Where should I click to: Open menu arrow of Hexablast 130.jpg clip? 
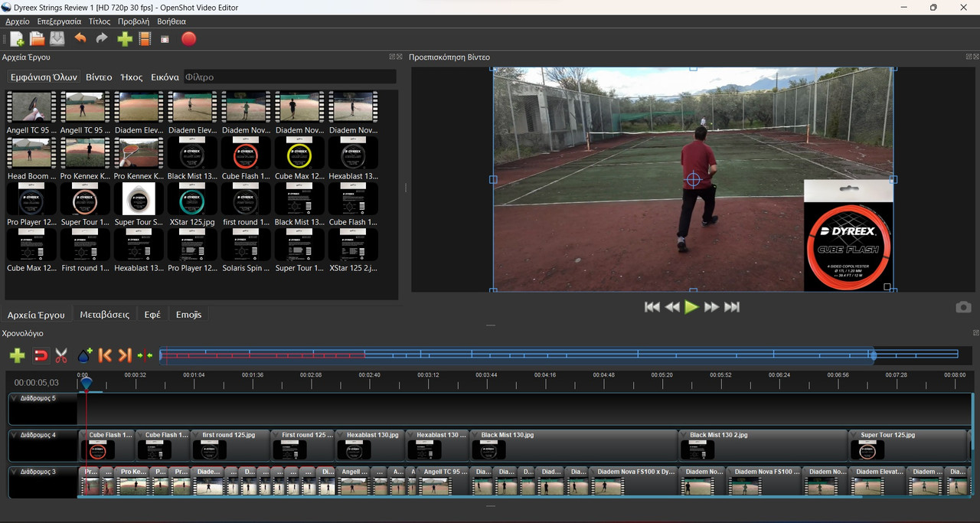coord(341,435)
